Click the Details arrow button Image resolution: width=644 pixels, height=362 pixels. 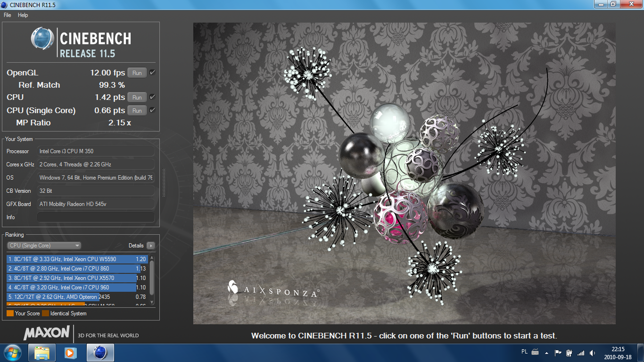click(150, 246)
